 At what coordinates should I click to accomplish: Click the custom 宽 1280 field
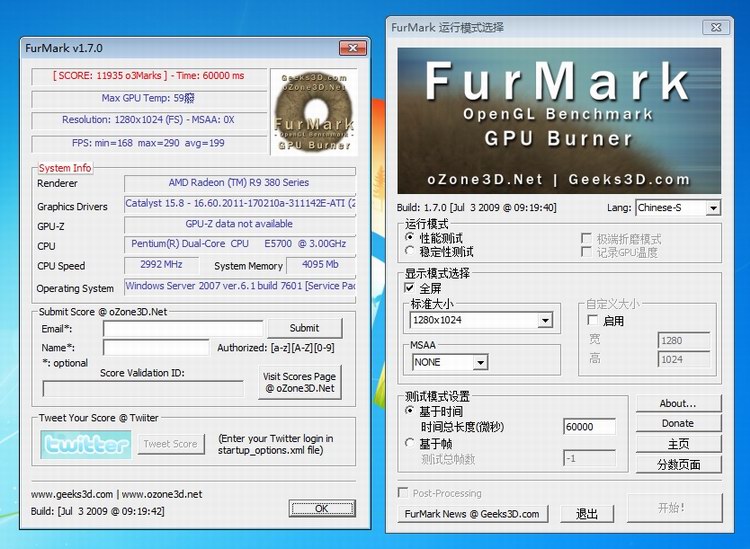click(x=684, y=340)
